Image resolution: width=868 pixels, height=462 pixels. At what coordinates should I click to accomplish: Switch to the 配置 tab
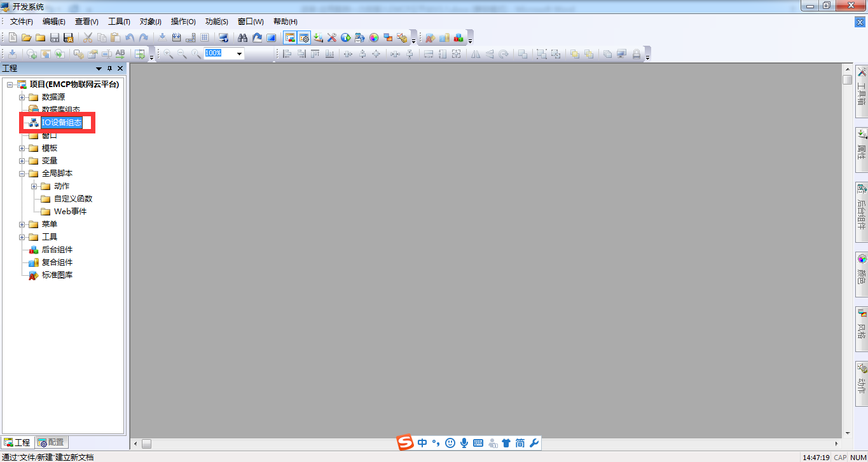(x=51, y=442)
